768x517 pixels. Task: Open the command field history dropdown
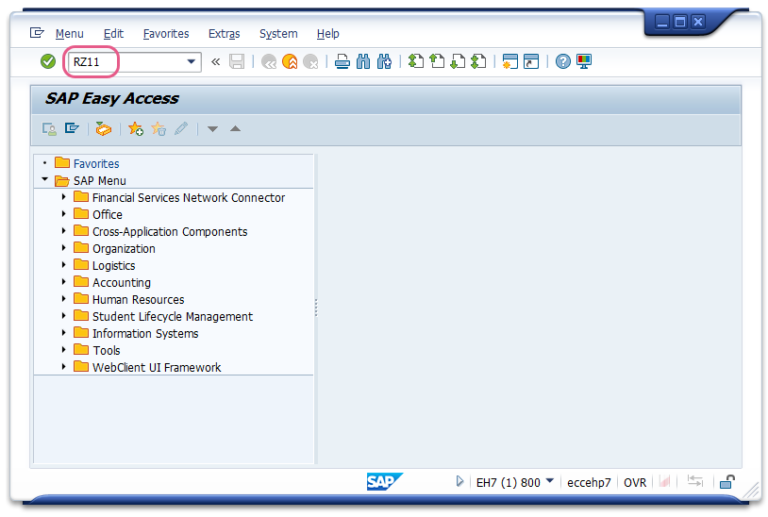(192, 62)
